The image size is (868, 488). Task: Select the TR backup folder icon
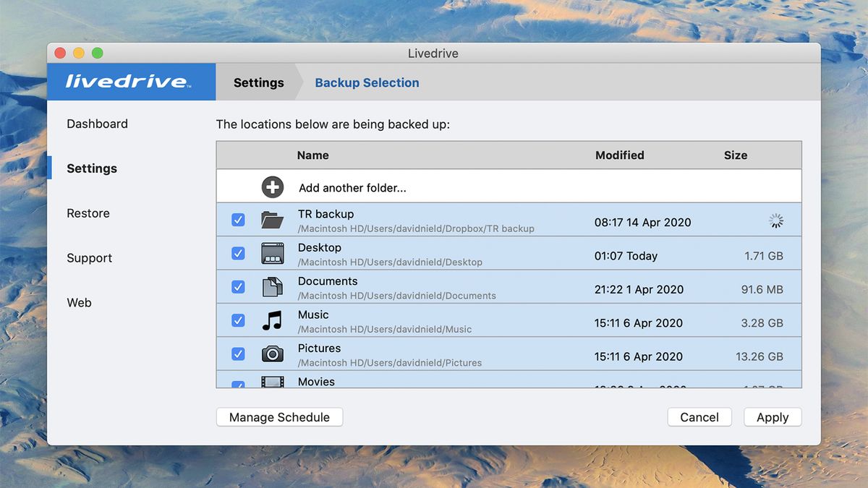[x=273, y=220]
